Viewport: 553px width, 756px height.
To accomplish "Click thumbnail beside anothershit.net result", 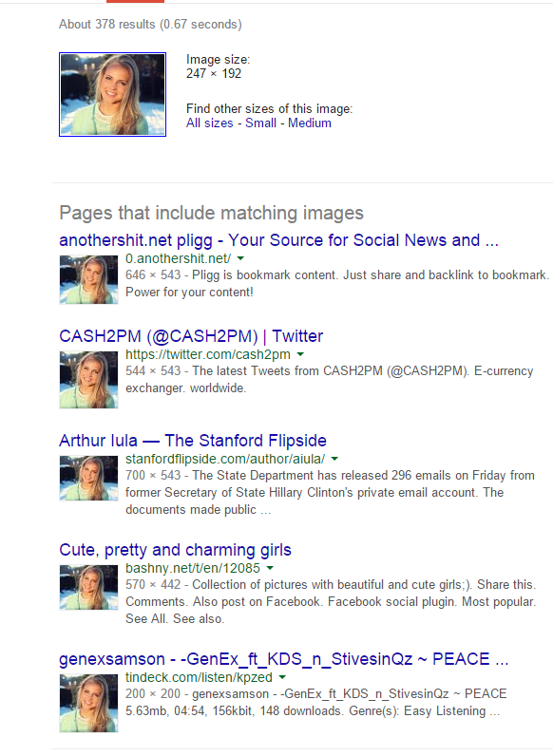I will [x=88, y=279].
